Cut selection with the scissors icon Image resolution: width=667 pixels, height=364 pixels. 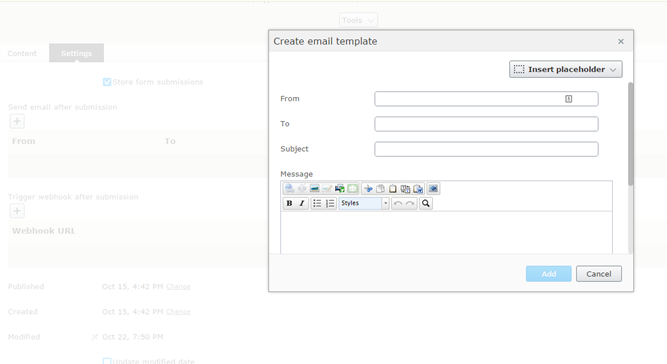(x=368, y=189)
